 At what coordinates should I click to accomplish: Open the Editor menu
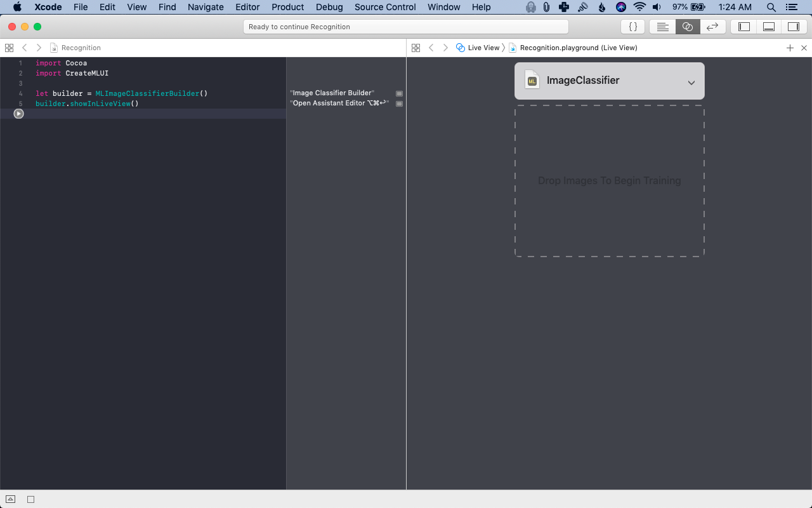point(247,7)
